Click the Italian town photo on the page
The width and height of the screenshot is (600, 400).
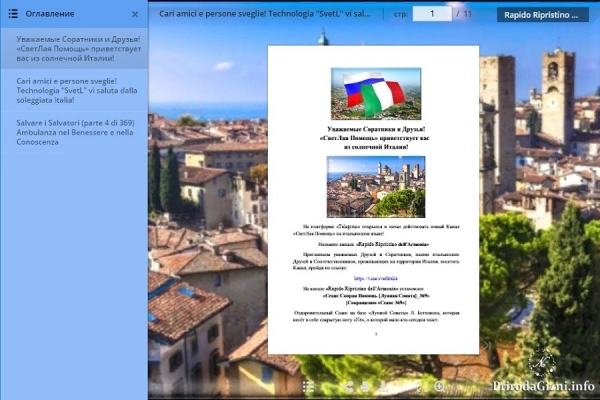coord(376,187)
